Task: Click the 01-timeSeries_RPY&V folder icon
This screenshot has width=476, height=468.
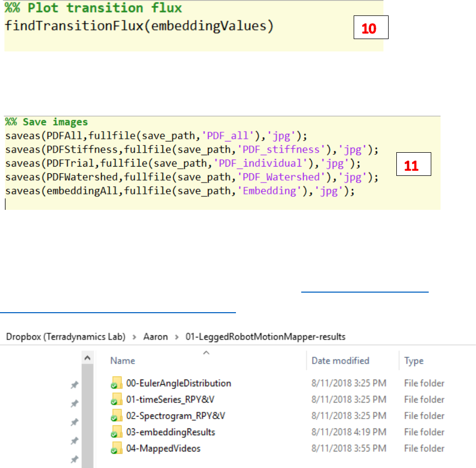Action: click(117, 399)
